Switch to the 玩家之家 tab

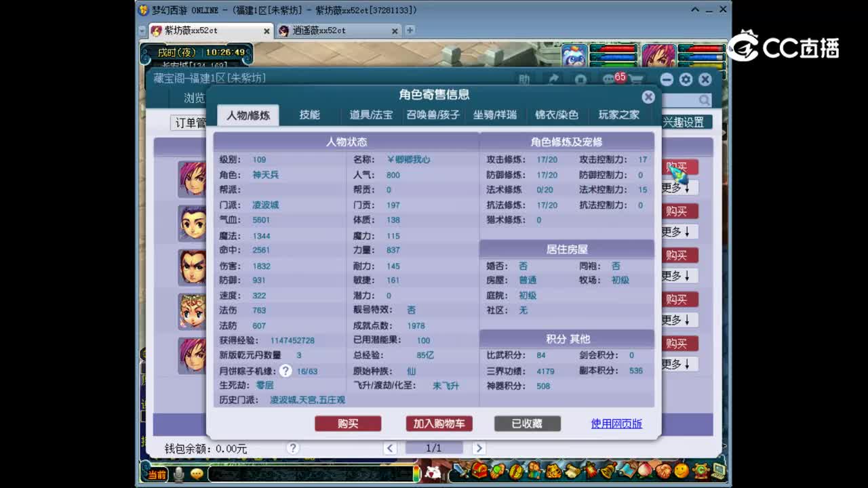[618, 115]
